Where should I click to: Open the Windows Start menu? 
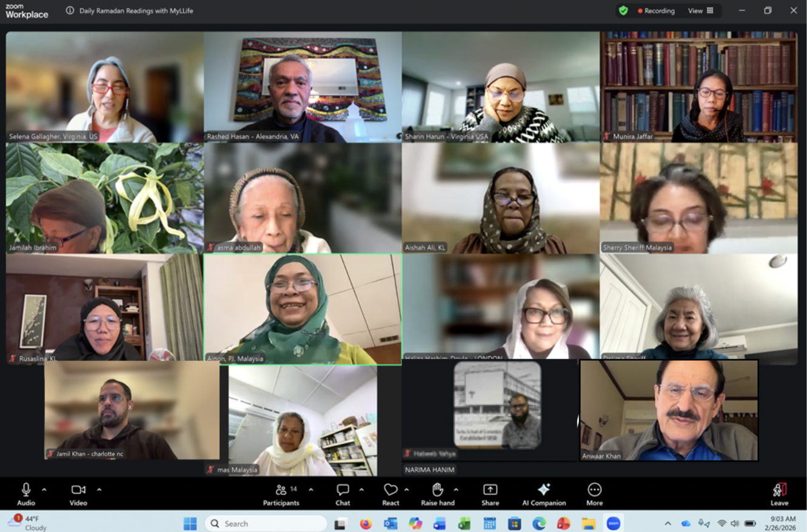190,524
